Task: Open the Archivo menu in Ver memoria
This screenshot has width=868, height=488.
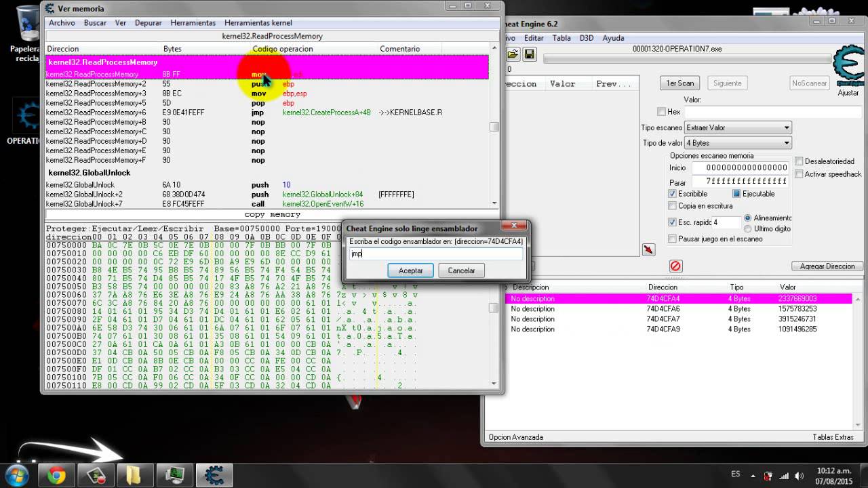Action: point(62,23)
